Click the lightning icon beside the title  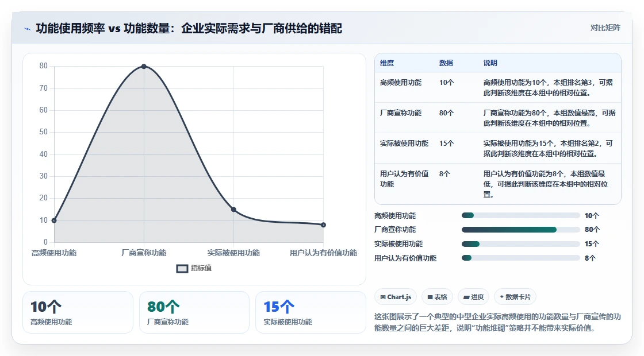(x=28, y=29)
